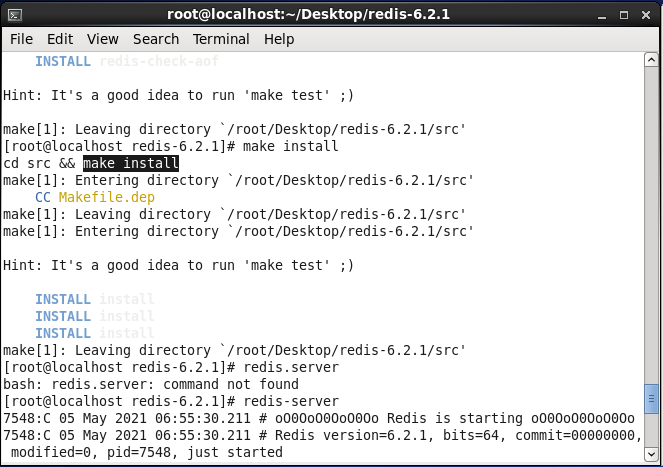Image resolution: width=663 pixels, height=467 pixels.
Task: Click the terminal icon in title bar
Action: tap(15, 15)
